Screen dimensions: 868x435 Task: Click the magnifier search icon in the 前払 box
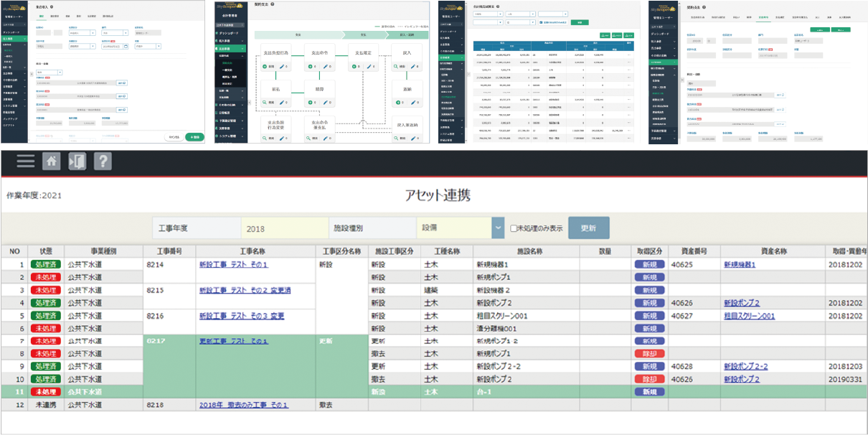265,103
